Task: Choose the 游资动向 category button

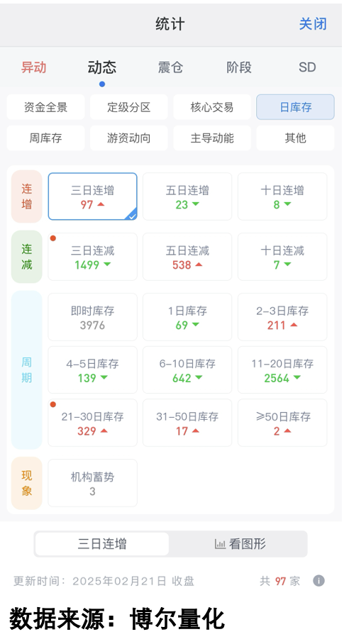Action: click(x=129, y=138)
